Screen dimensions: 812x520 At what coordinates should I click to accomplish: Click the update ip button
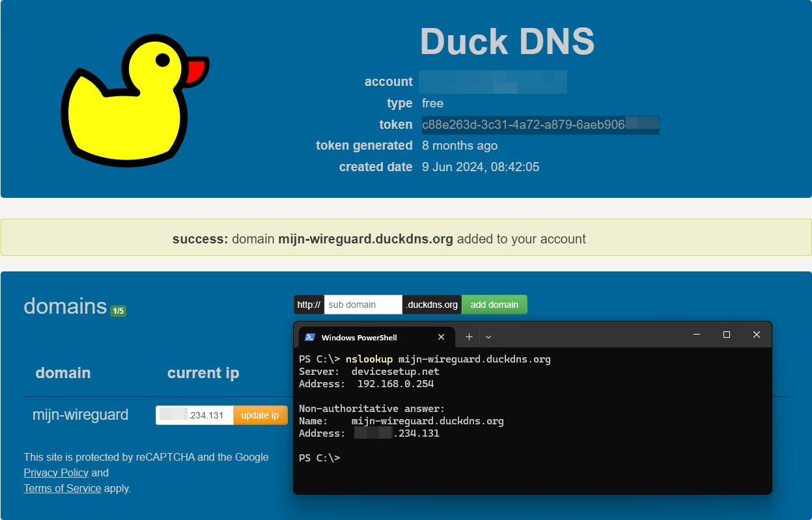point(260,415)
